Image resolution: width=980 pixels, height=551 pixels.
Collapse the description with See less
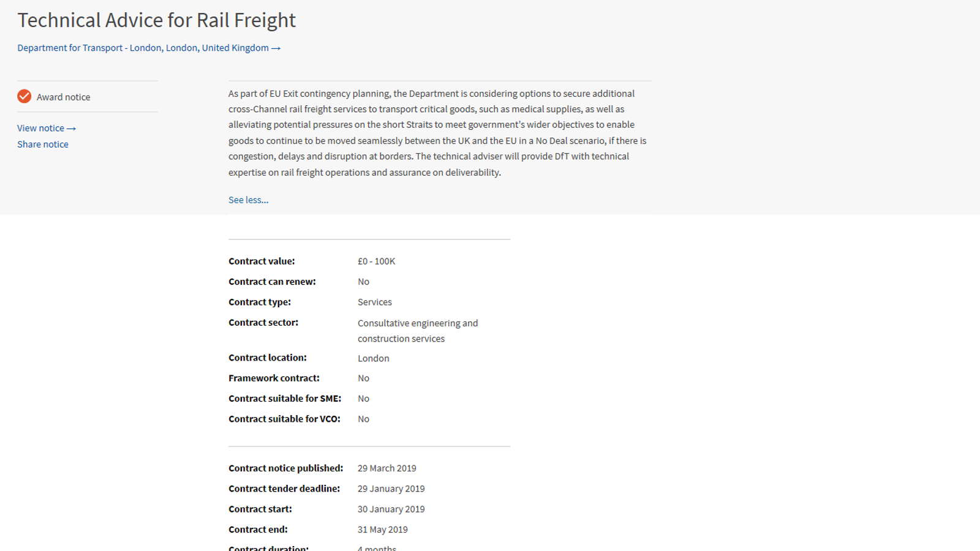click(x=248, y=200)
